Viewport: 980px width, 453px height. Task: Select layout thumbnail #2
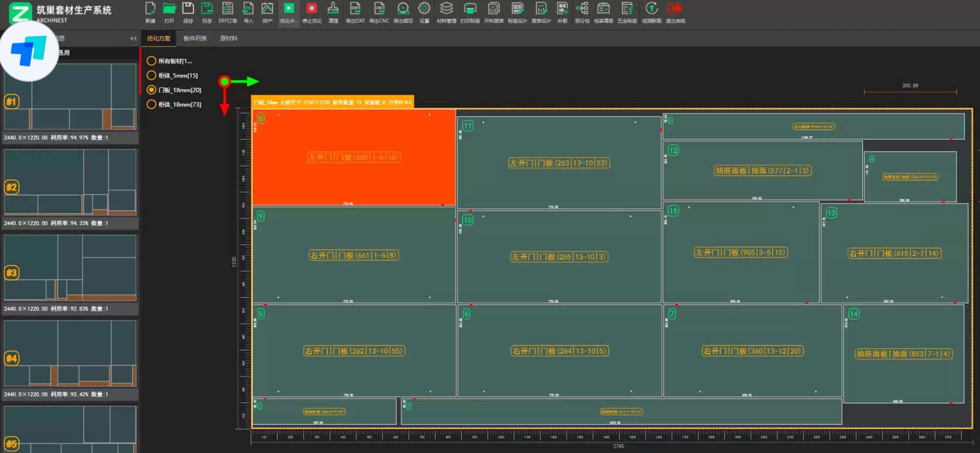tap(70, 182)
